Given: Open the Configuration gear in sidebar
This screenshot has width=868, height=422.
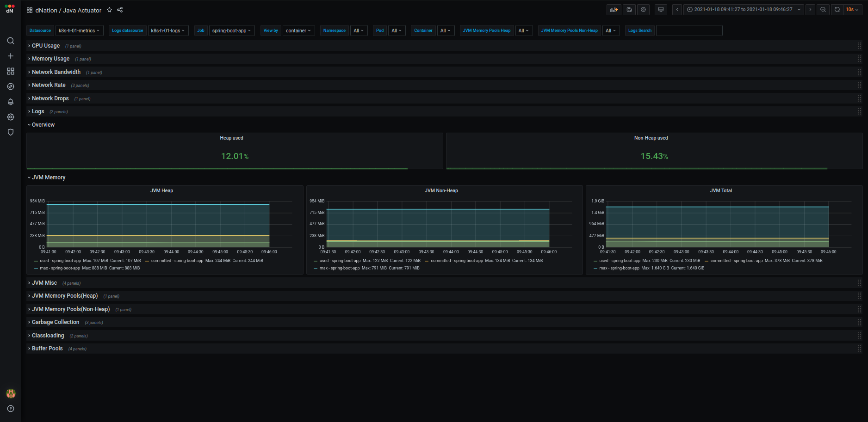Looking at the screenshot, I should click(10, 117).
